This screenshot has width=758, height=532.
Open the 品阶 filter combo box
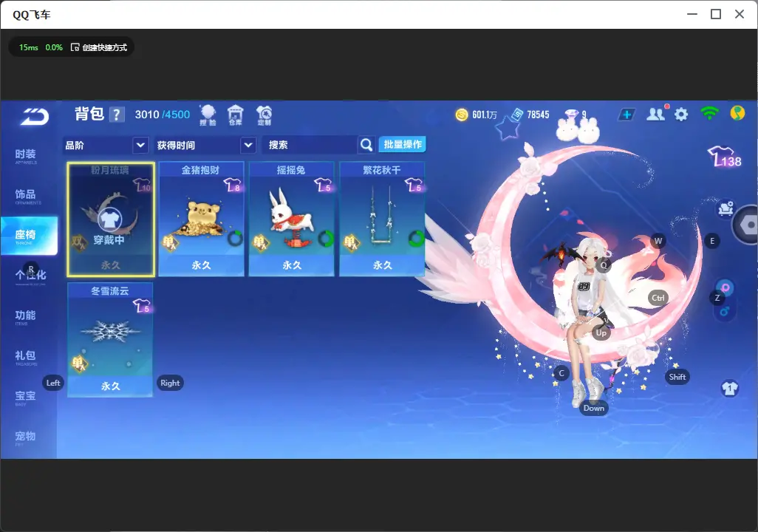106,145
